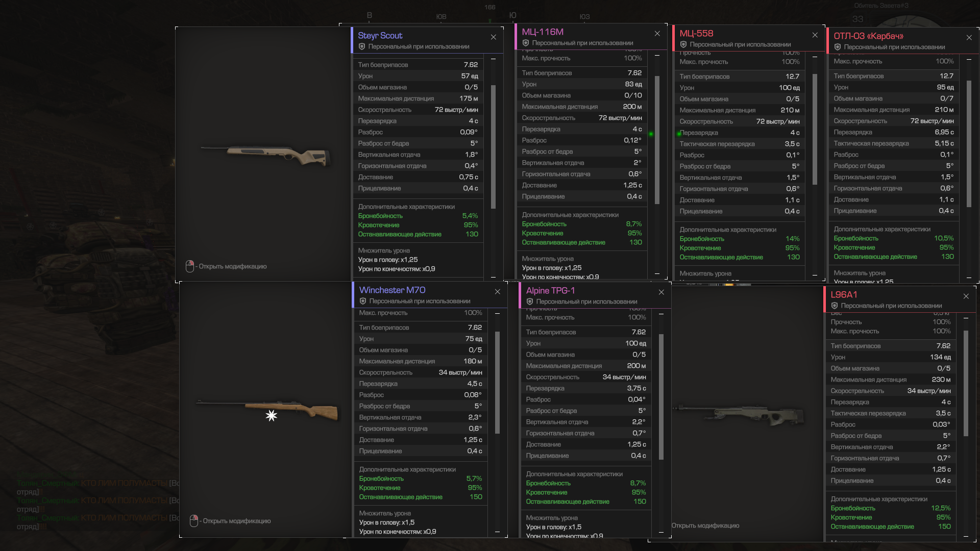Click the Winchester M70 panel scrollbar

(x=497, y=383)
